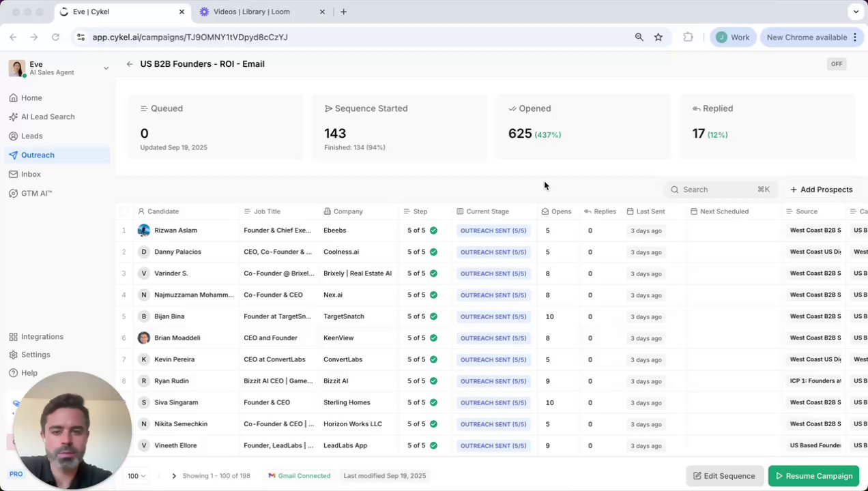868x491 pixels.
Task: Click the Brixely | Real Estate AI company cell
Action: [358, 273]
